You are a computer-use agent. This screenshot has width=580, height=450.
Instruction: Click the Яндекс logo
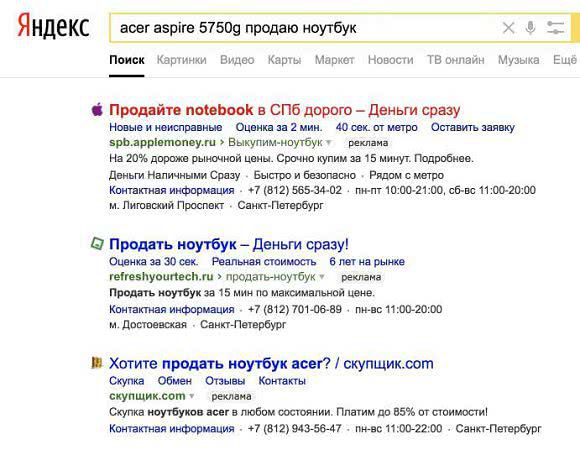click(x=53, y=26)
